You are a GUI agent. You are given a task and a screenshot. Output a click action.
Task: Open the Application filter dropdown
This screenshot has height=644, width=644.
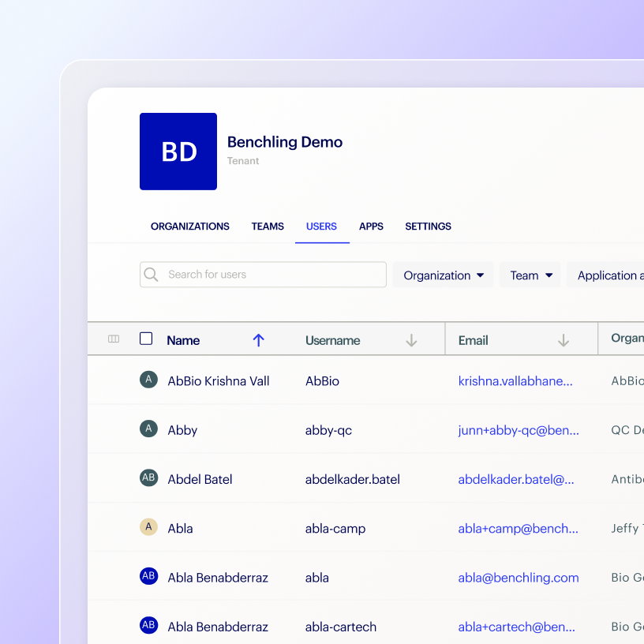tap(605, 275)
